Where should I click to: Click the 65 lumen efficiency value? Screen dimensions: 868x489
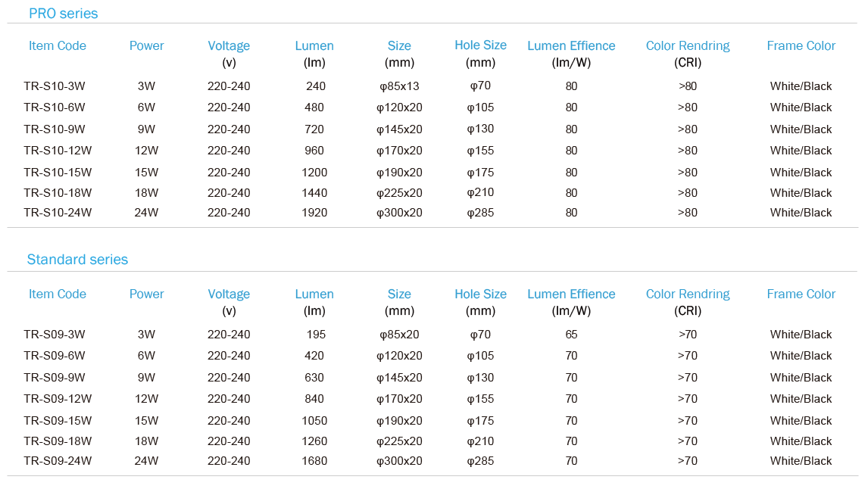coord(571,335)
